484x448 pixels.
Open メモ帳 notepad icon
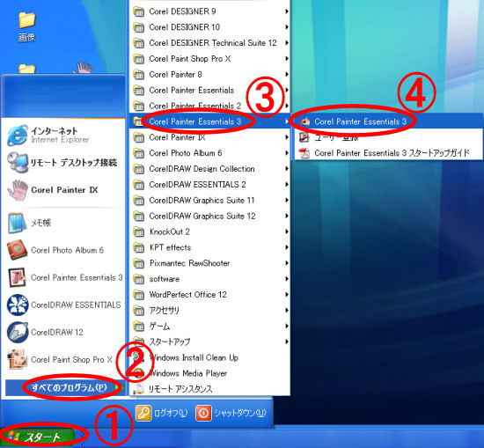point(63,223)
